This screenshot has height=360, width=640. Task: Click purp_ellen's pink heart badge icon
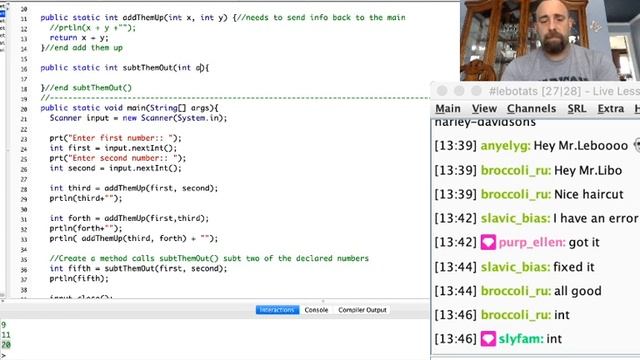coord(488,242)
